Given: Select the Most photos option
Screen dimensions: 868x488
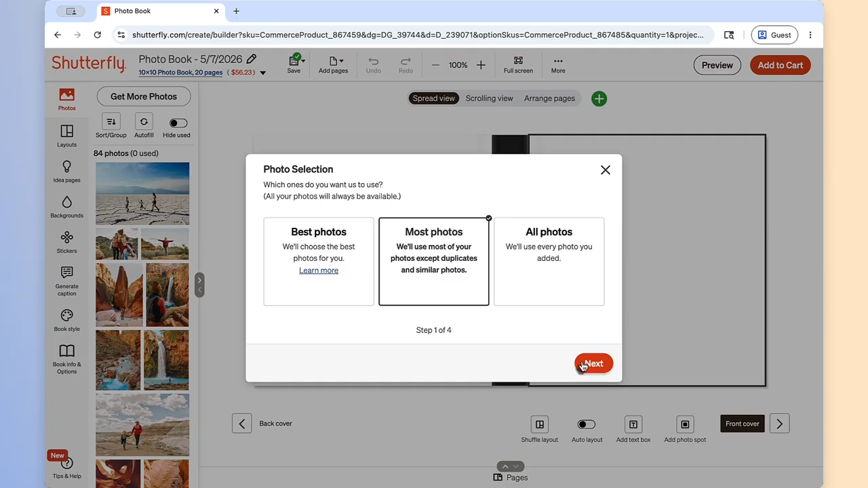Looking at the screenshot, I should click(434, 262).
